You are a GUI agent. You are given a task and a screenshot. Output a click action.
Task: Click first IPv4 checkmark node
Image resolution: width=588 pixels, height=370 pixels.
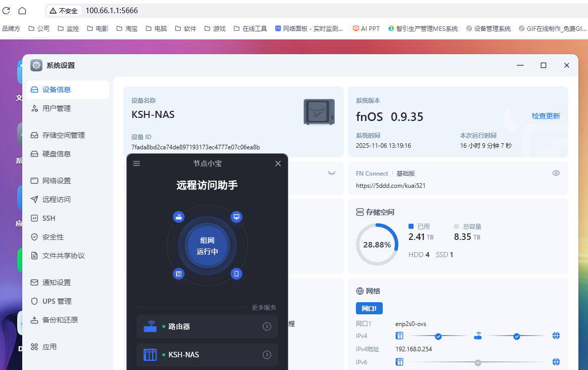(x=438, y=336)
